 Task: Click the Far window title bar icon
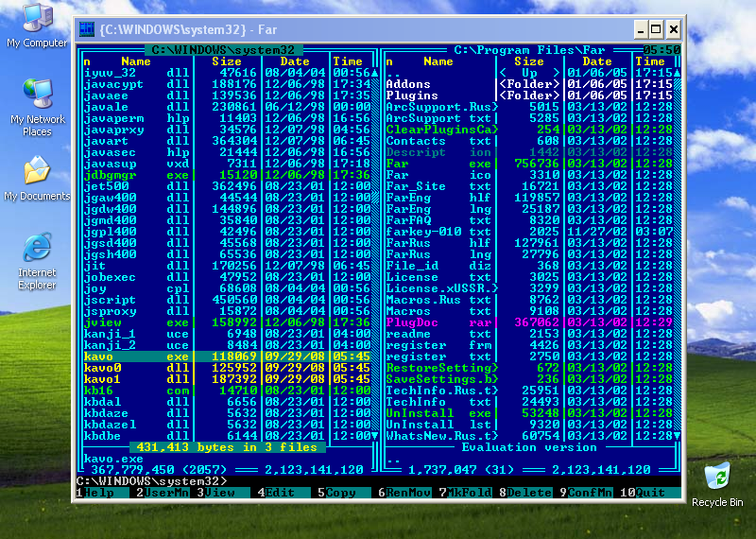(x=87, y=29)
